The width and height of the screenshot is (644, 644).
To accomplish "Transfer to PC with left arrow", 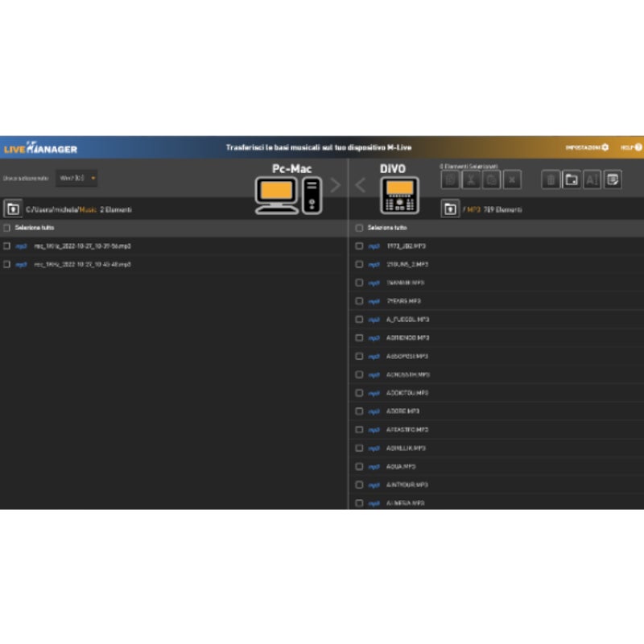I will click(360, 185).
